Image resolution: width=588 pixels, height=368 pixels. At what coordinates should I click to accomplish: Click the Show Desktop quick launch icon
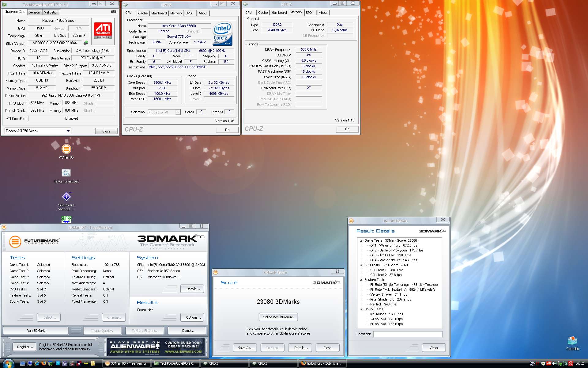23,363
